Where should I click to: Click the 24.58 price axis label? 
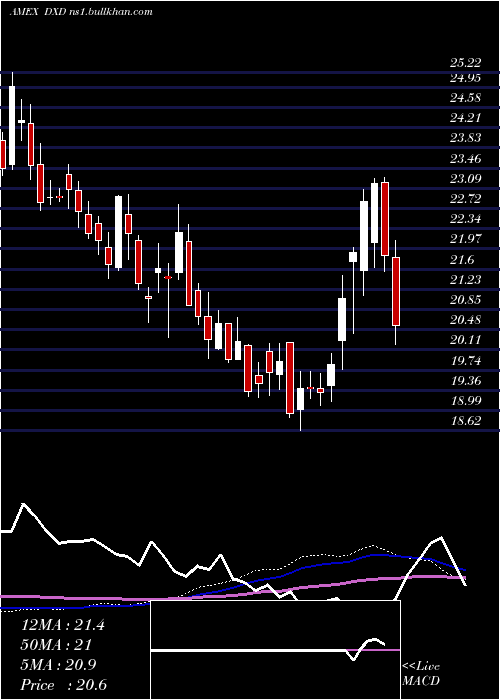point(465,98)
